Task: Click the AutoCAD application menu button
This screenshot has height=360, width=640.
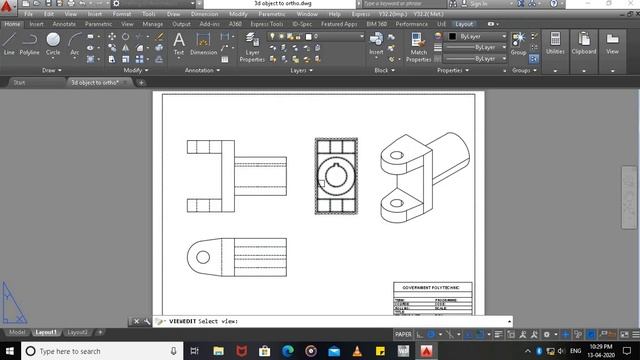Action: [7, 6]
